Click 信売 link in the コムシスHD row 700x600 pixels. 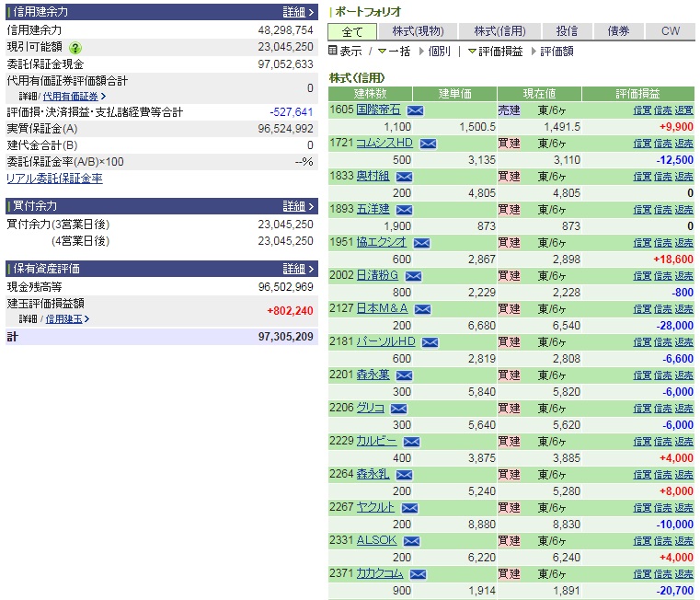pos(663,143)
